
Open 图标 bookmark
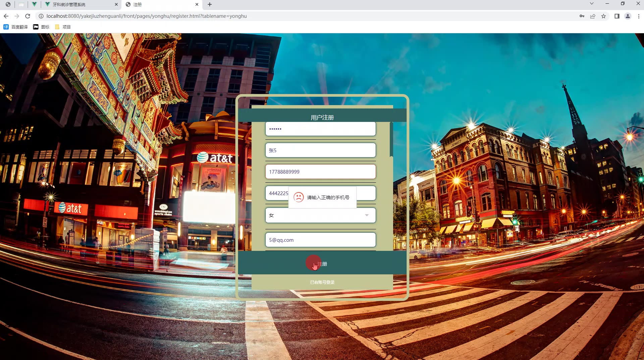coord(41,27)
